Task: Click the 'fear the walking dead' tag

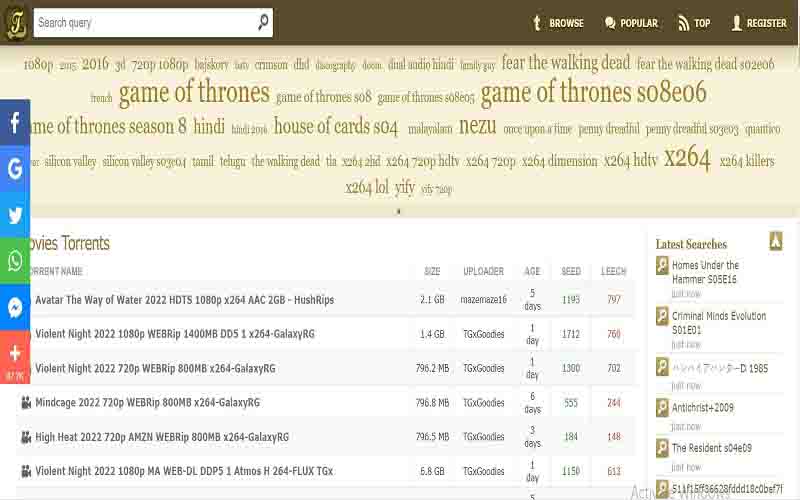Action: point(566,63)
